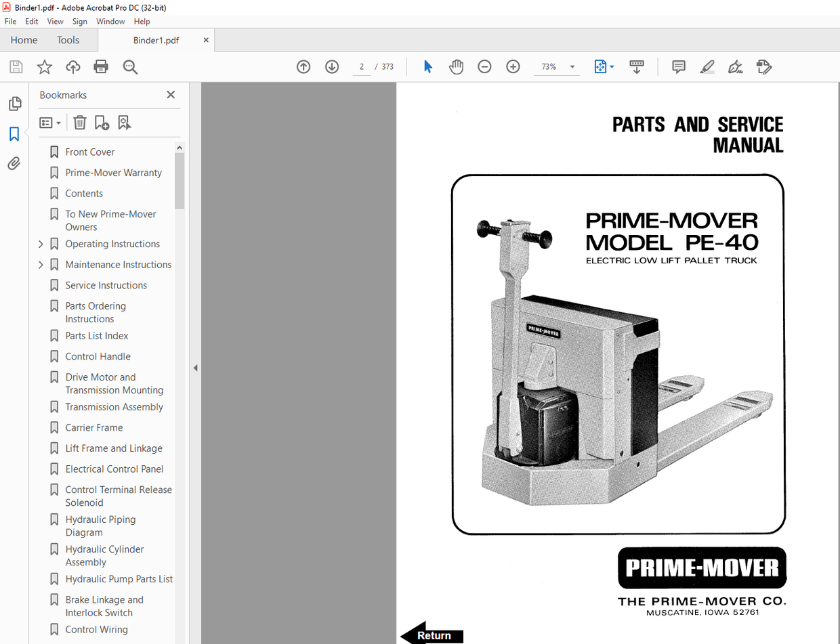Image resolution: width=840 pixels, height=644 pixels.
Task: Click the page number input field
Action: pos(361,66)
